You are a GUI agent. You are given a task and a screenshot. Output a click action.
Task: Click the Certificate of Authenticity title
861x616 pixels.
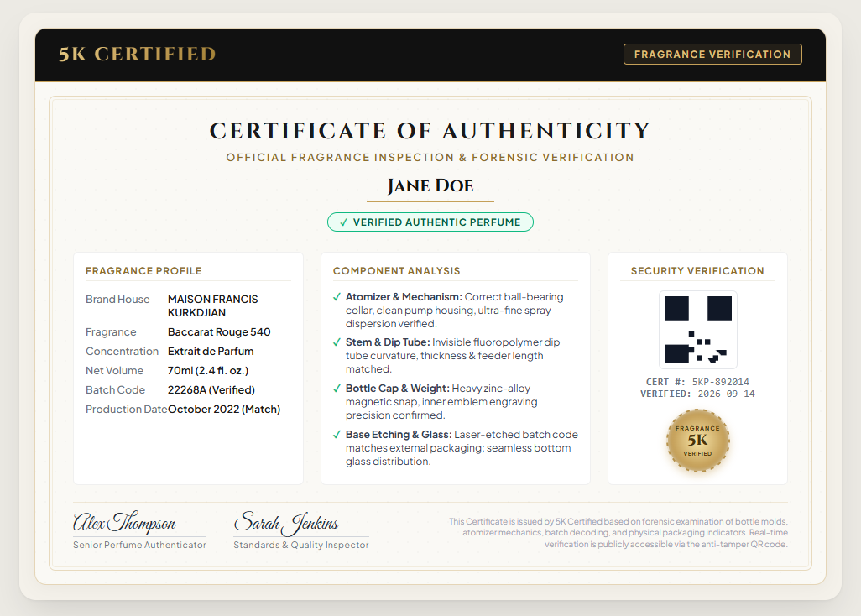pos(430,131)
